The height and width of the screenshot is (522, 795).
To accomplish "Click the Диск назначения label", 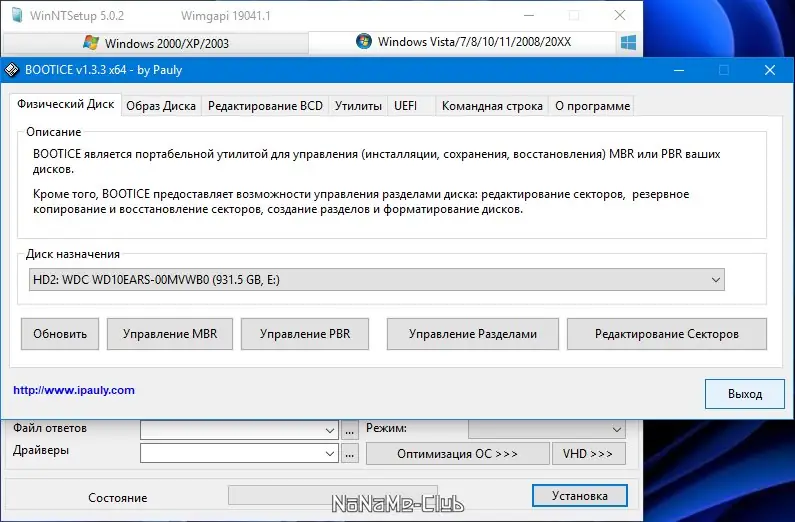I will tap(73, 254).
